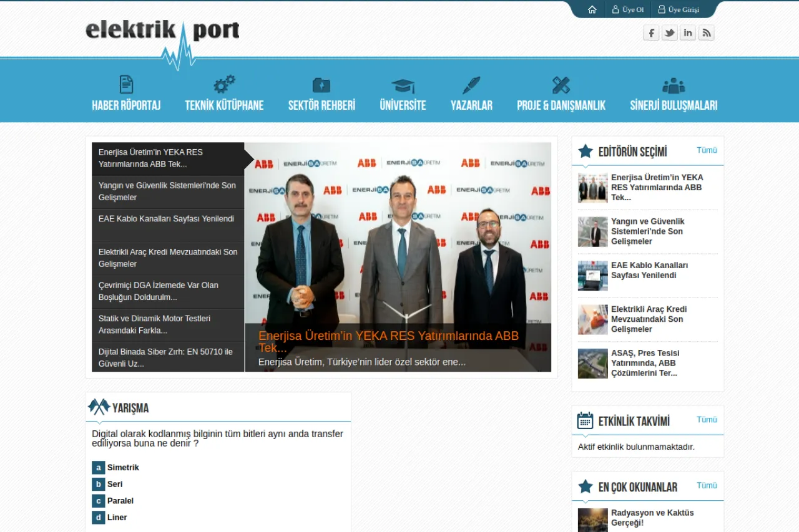Click the Üniversite graduation cap icon
This screenshot has width=799, height=532.
tap(403, 85)
